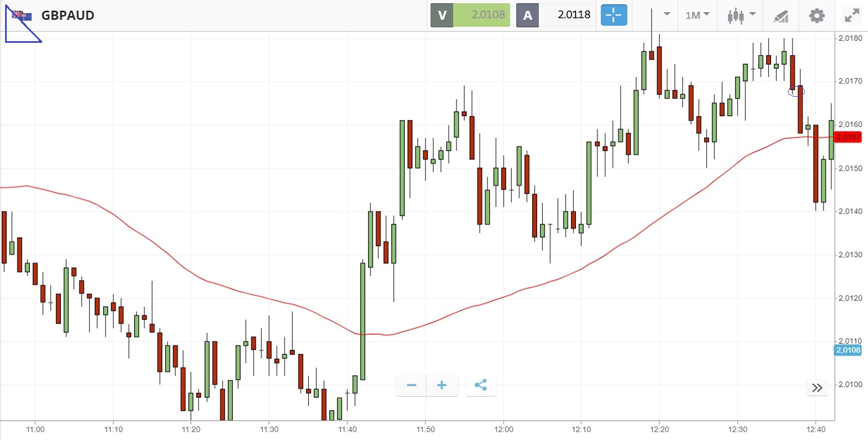
Task: Click the sell price 2.0108 button
Action: point(470,15)
